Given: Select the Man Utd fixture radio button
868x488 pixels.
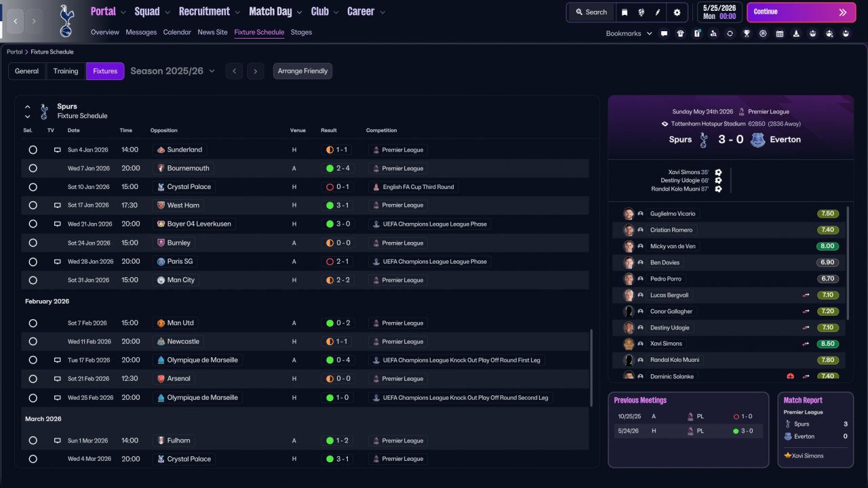Looking at the screenshot, I should (x=33, y=323).
